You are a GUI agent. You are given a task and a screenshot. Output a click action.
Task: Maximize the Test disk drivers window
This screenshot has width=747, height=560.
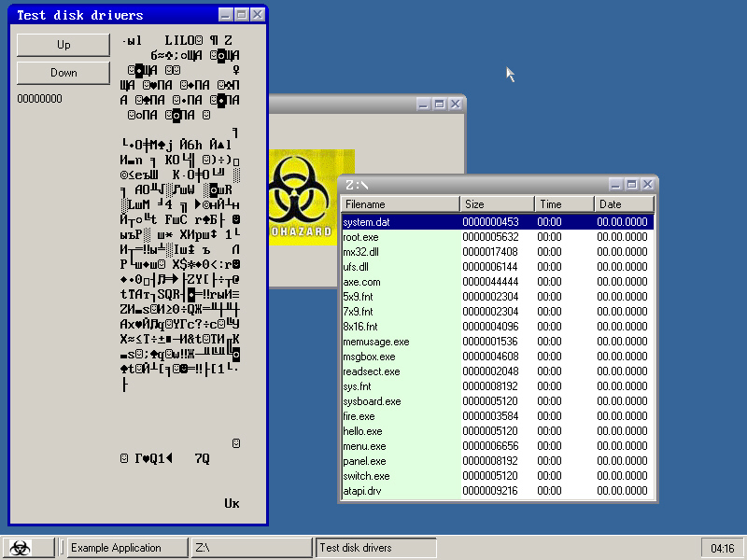(x=242, y=15)
